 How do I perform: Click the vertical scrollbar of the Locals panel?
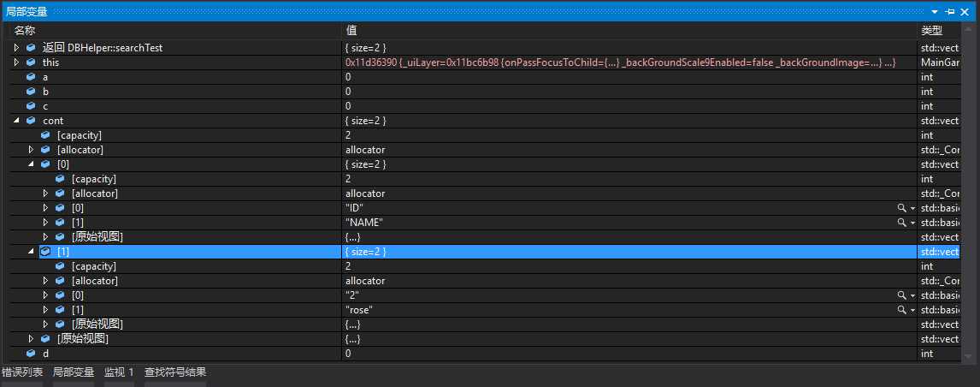click(969, 192)
